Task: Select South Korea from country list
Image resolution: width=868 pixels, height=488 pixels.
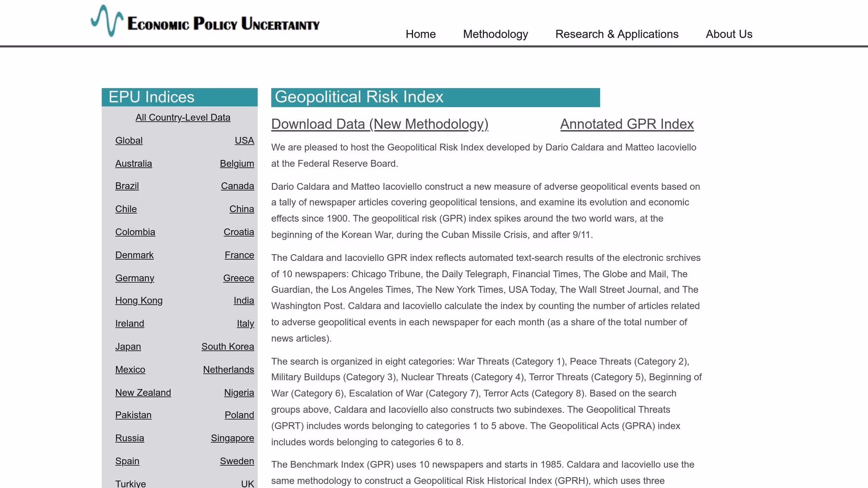Action: point(228,347)
